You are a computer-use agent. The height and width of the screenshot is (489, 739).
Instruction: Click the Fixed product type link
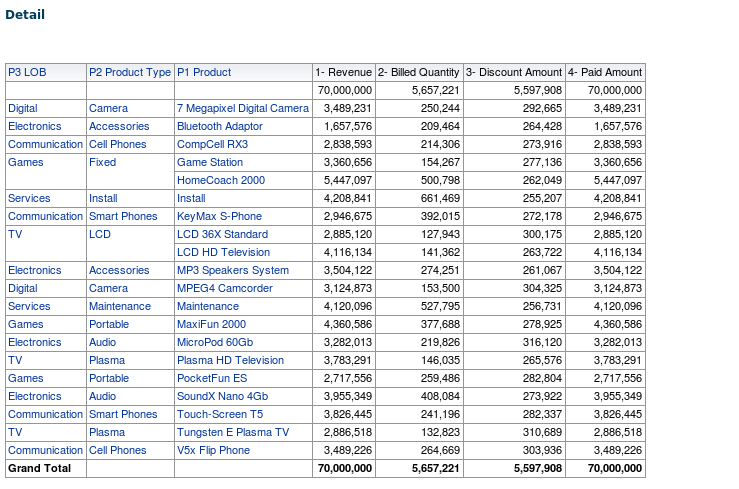102,162
